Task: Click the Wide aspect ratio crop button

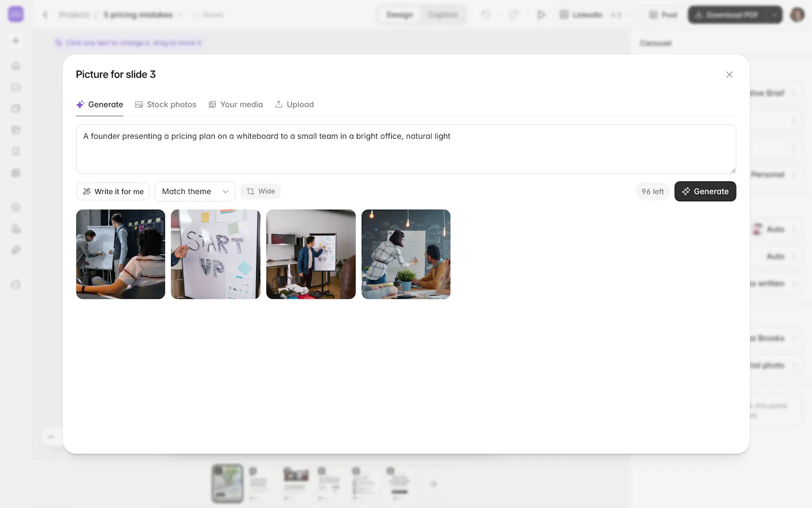Action: click(x=260, y=192)
